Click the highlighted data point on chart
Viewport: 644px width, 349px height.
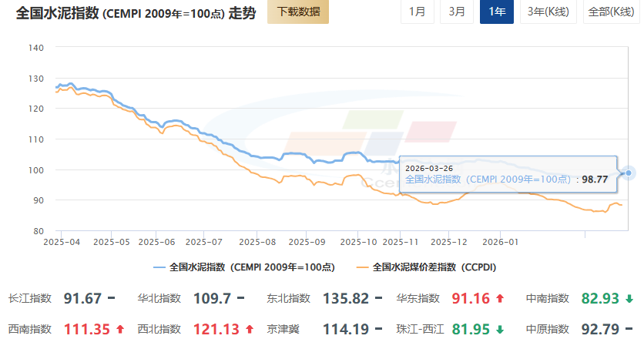(x=629, y=173)
